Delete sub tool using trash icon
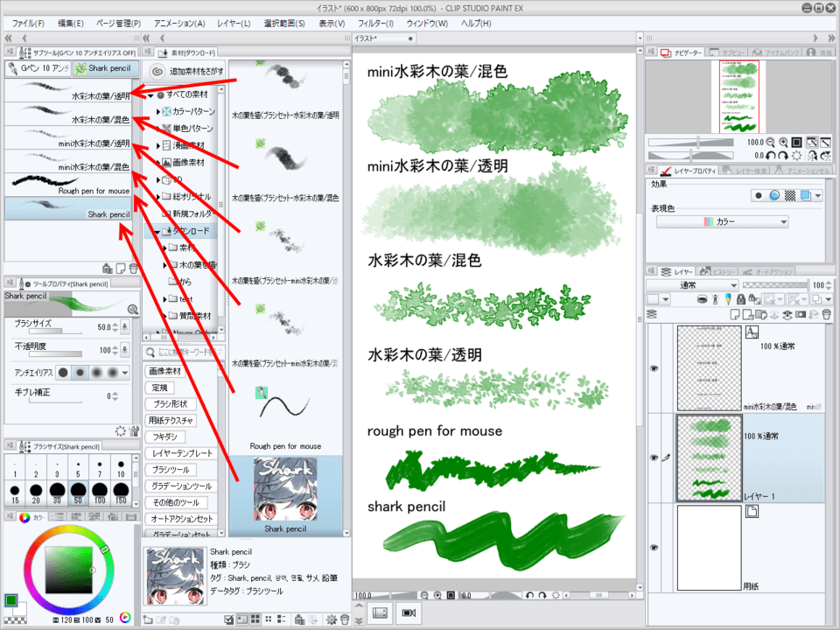Image resolution: width=840 pixels, height=630 pixels. point(133,268)
